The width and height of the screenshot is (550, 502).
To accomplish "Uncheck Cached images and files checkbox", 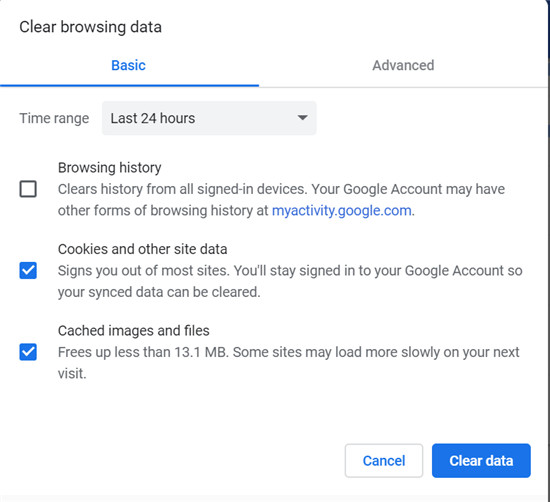I will click(28, 352).
